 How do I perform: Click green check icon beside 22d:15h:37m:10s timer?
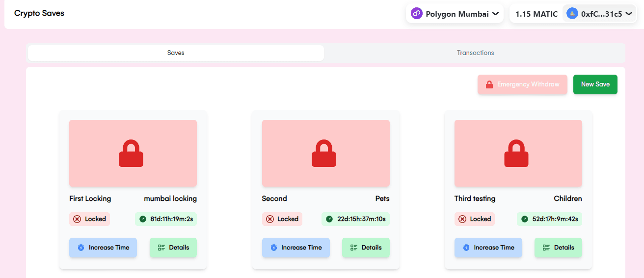tap(329, 219)
